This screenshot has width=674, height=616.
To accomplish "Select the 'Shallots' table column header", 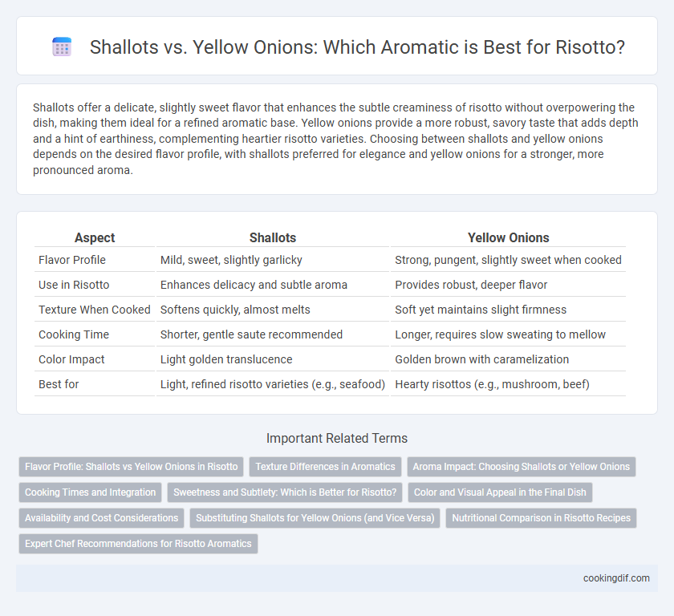I will [x=273, y=237].
